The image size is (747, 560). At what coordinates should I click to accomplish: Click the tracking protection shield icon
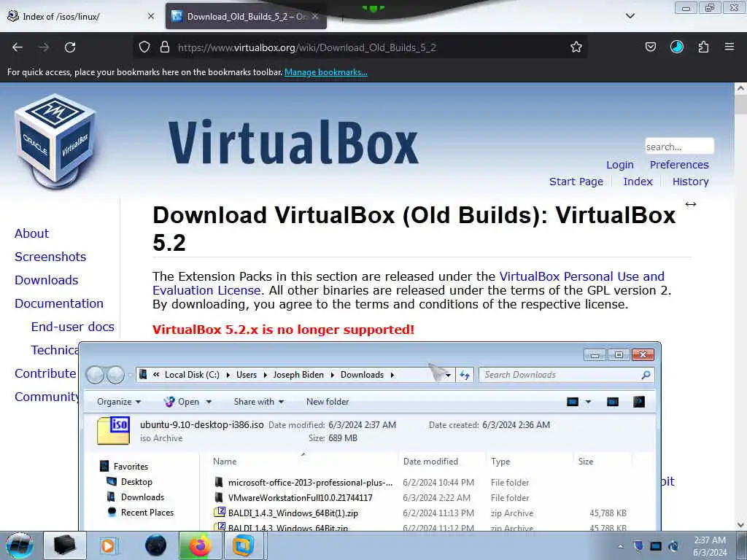[x=144, y=47]
